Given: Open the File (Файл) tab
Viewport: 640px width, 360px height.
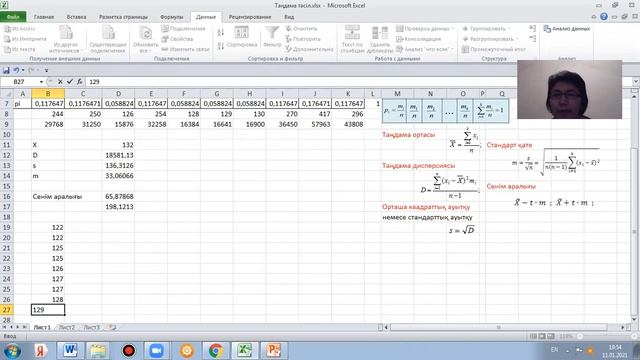Looking at the screenshot, I should tap(13, 17).
